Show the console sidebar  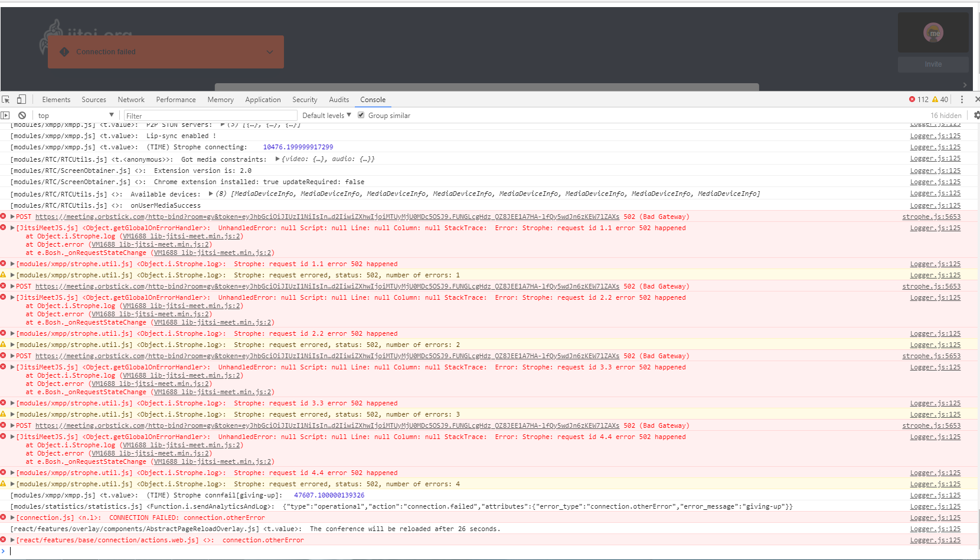pyautogui.click(x=5, y=115)
